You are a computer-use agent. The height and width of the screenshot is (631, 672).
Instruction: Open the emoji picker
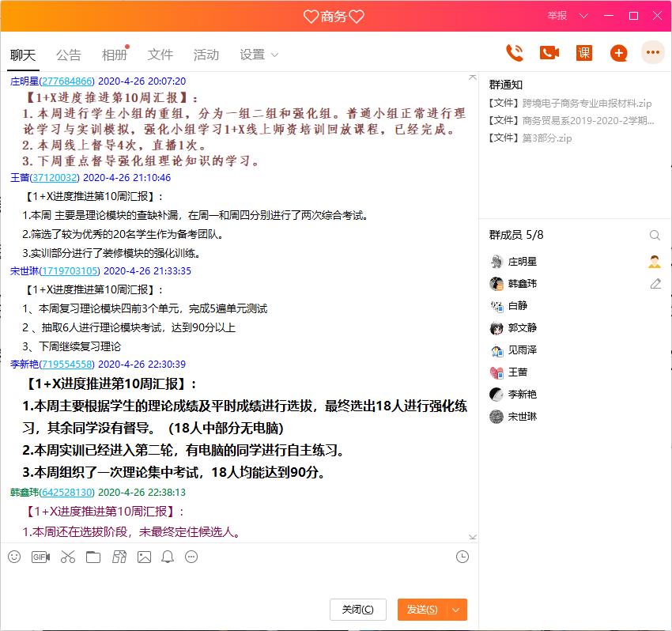[13, 557]
